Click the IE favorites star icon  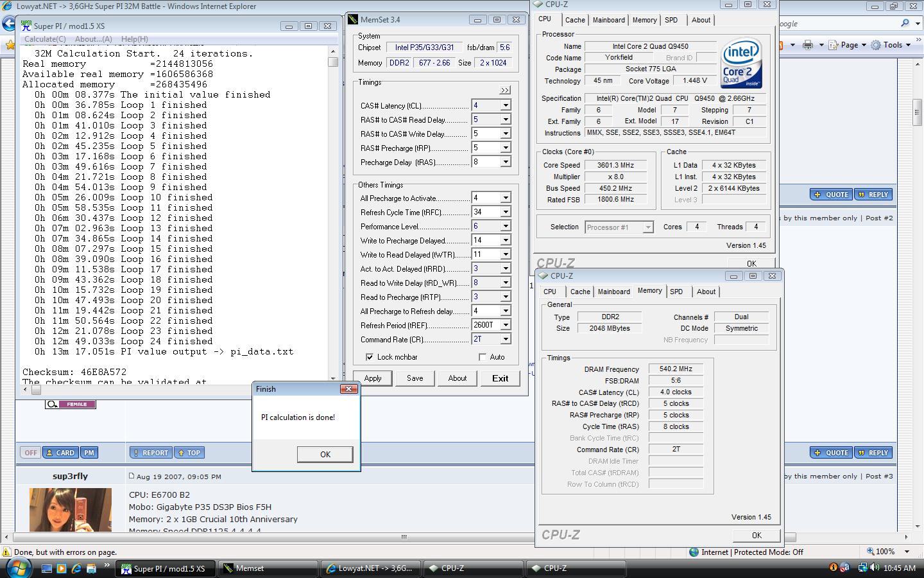pos(10,45)
